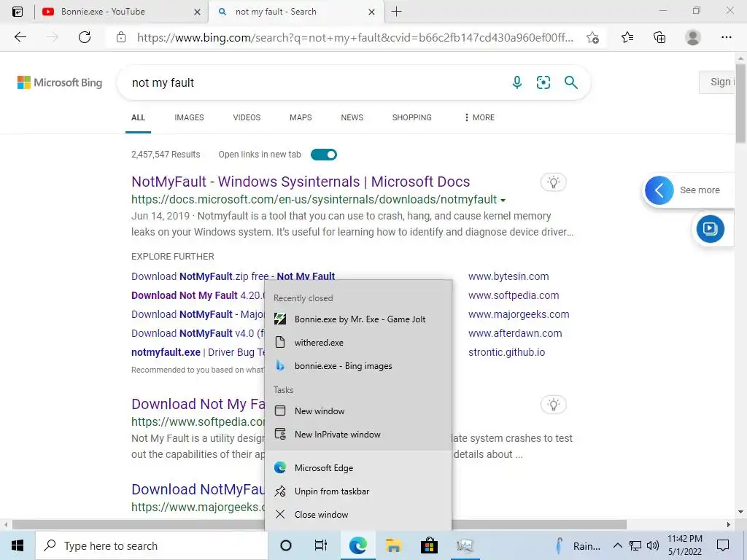This screenshot has height=560, width=747.
Task: Refresh the page with the reload icon
Action: (85, 37)
